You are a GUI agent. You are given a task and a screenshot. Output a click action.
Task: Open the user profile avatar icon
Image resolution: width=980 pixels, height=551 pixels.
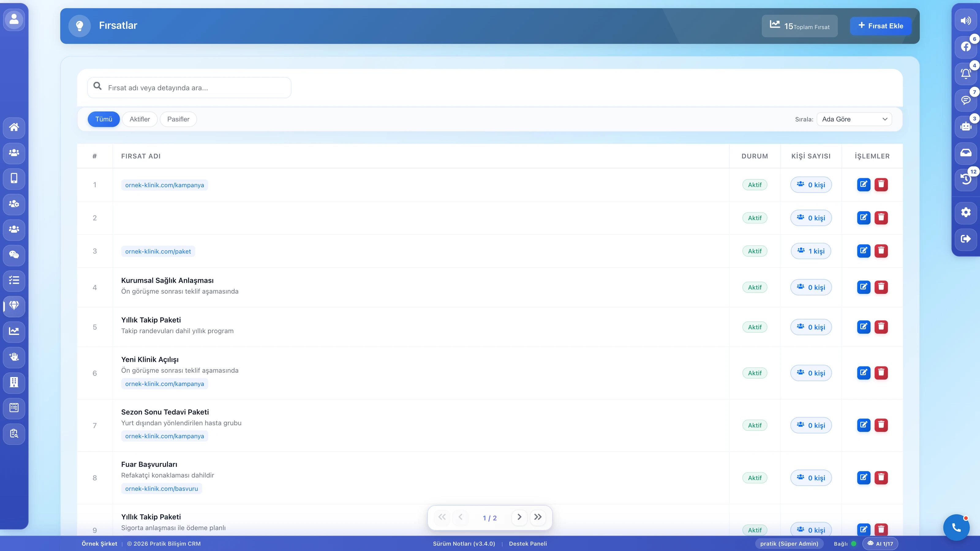[14, 19]
